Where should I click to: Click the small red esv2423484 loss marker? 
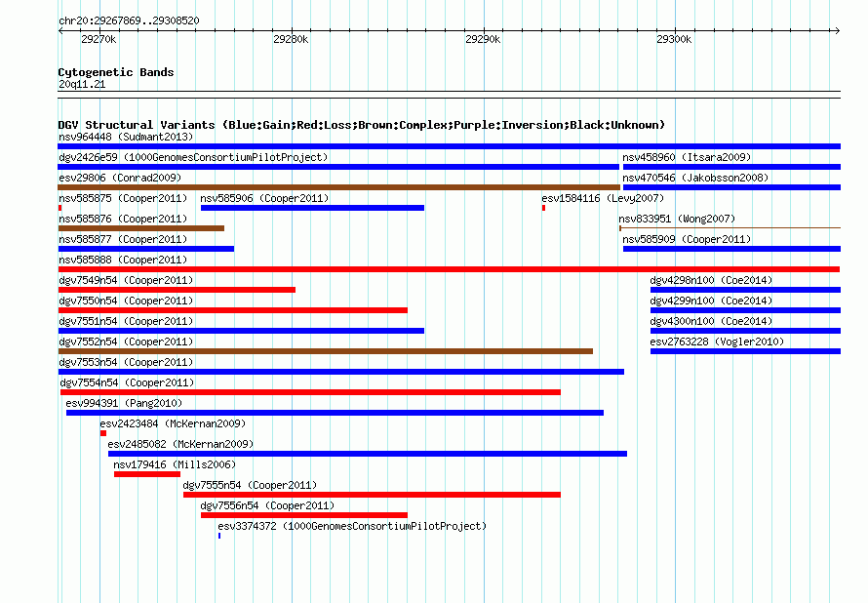pyautogui.click(x=103, y=433)
